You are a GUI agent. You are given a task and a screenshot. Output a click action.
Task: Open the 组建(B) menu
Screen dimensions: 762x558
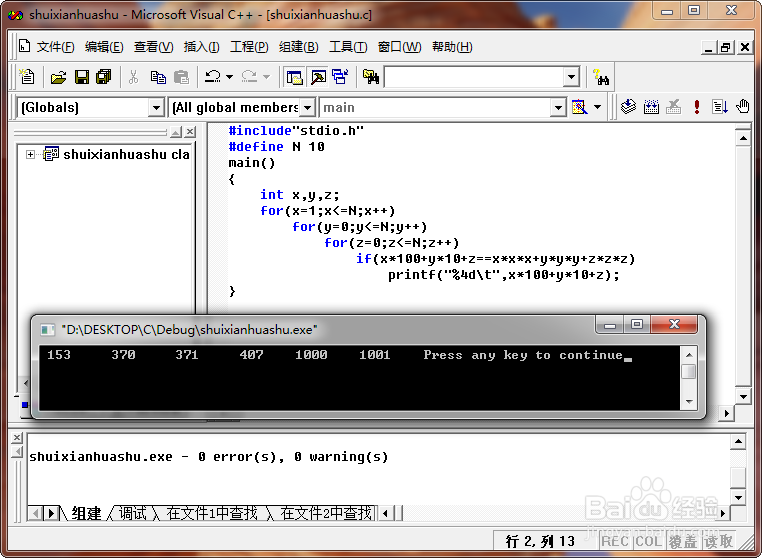299,47
